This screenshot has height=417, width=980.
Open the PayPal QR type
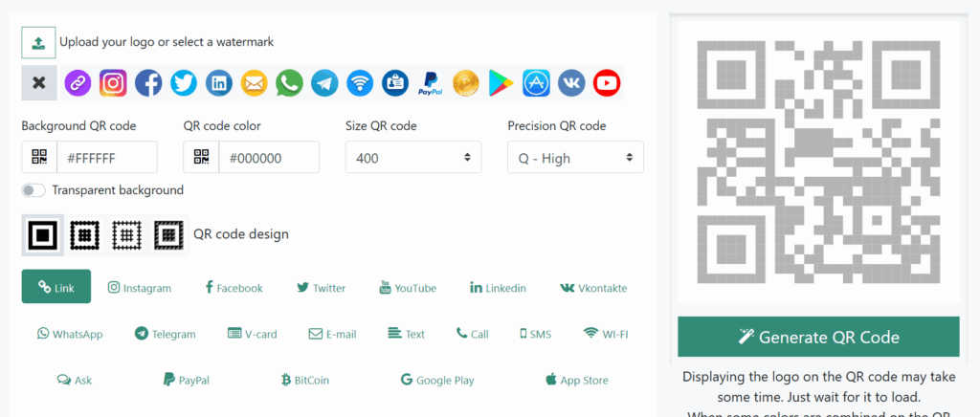tap(187, 380)
